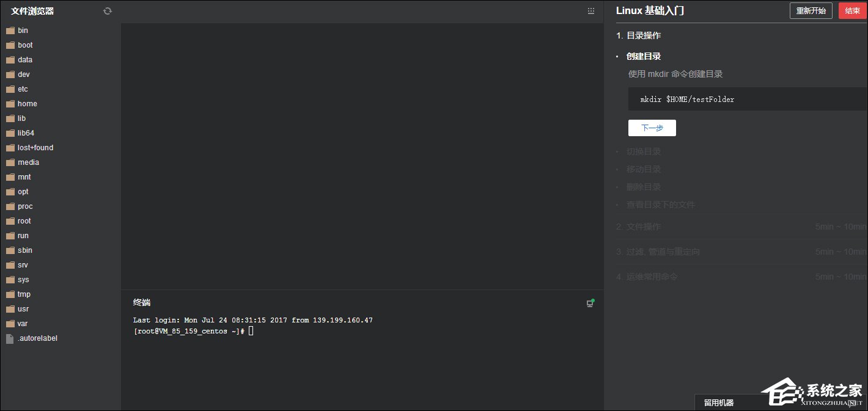Click the 文件浏览器 heading
The image size is (868, 411).
[x=32, y=11]
